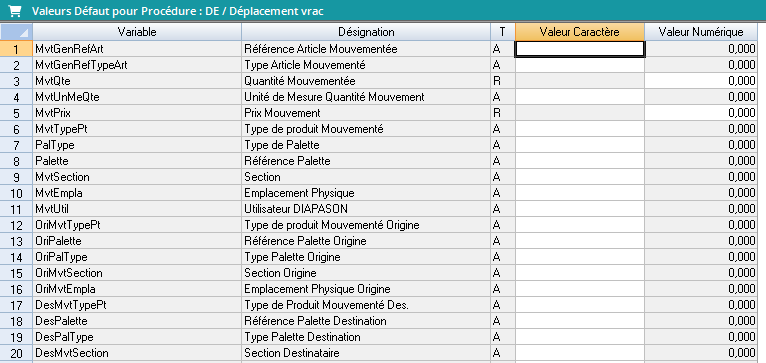
Task: Click the T column header
Action: pyautogui.click(x=503, y=32)
